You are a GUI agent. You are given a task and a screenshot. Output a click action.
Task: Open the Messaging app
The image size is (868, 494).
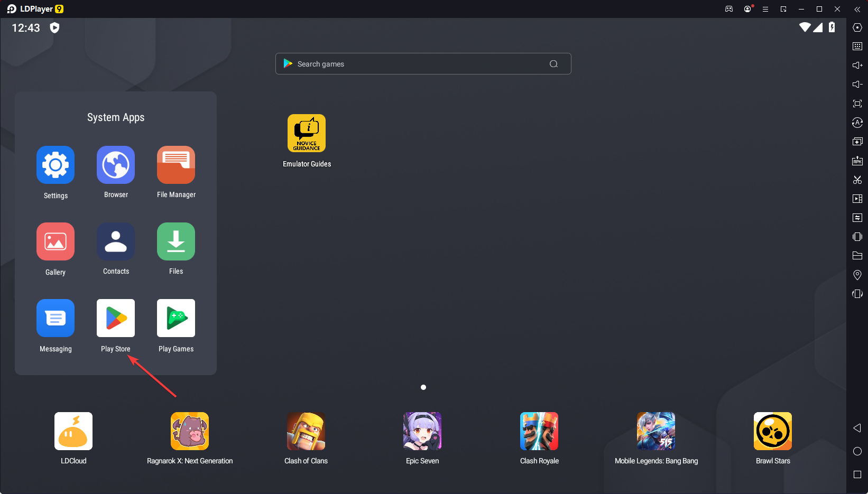point(56,318)
